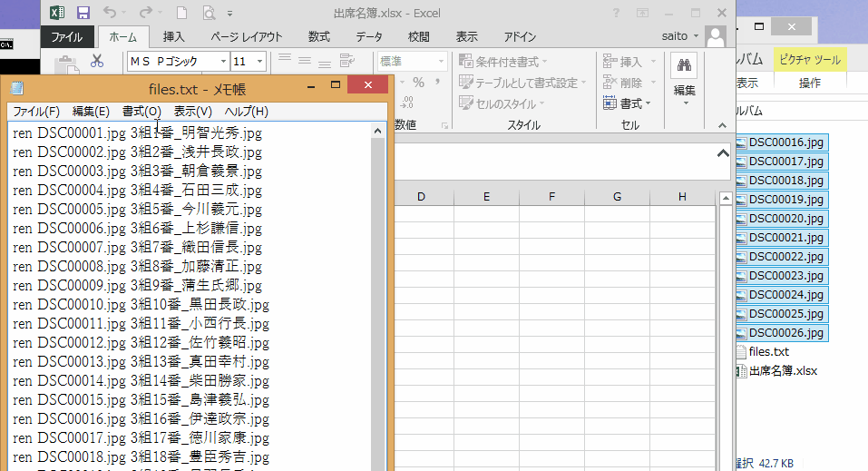Expand the formula bar chevron
This screenshot has height=471, width=868.
pos(723,153)
